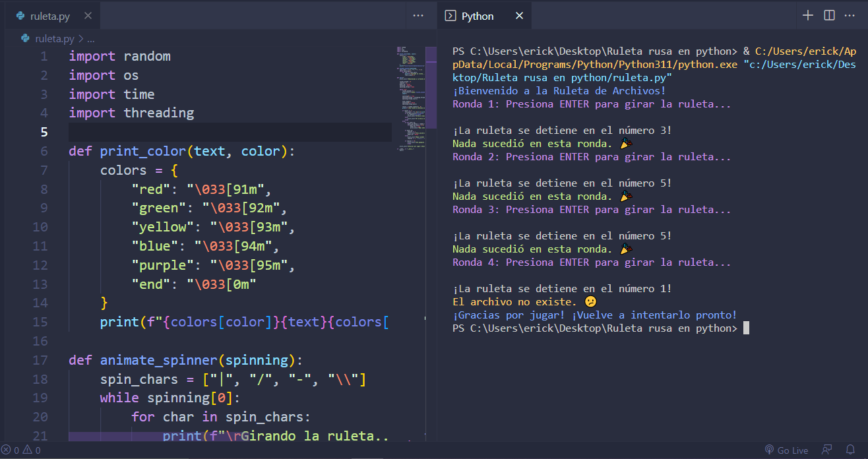Switch to the Python terminal tab
The image size is (868, 459).
pos(485,16)
